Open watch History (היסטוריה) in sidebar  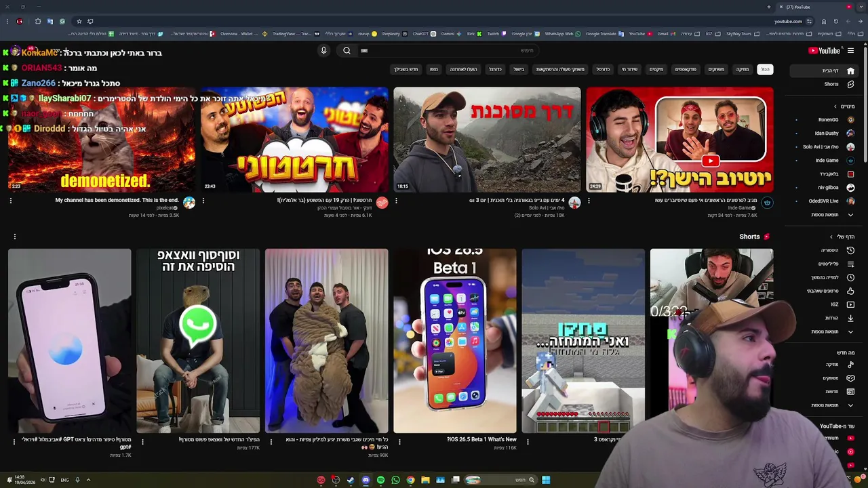click(823, 250)
